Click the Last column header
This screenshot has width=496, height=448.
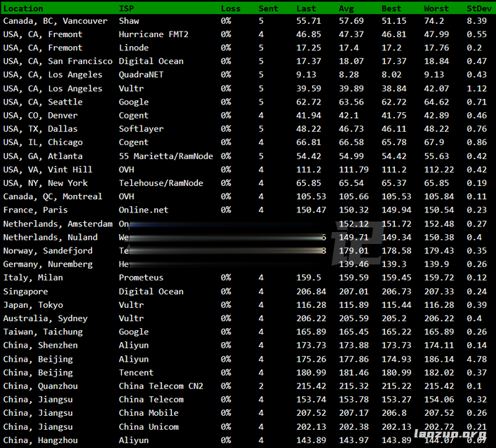point(306,8)
